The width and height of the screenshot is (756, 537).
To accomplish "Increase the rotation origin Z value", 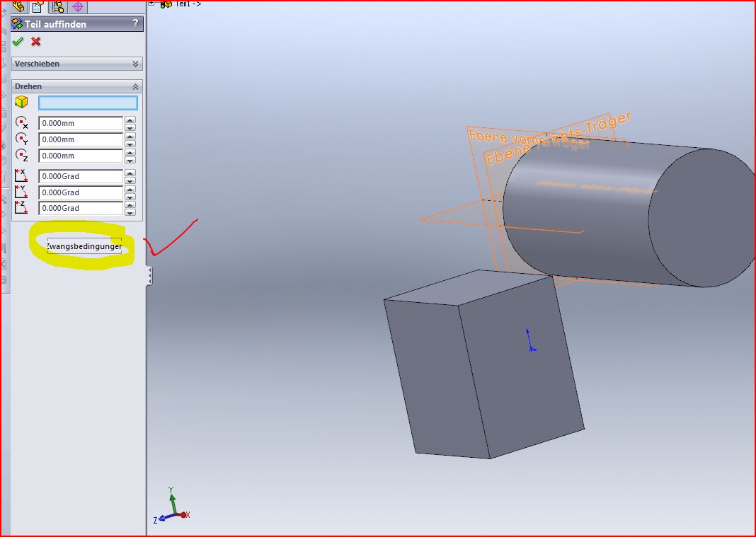I will [130, 152].
